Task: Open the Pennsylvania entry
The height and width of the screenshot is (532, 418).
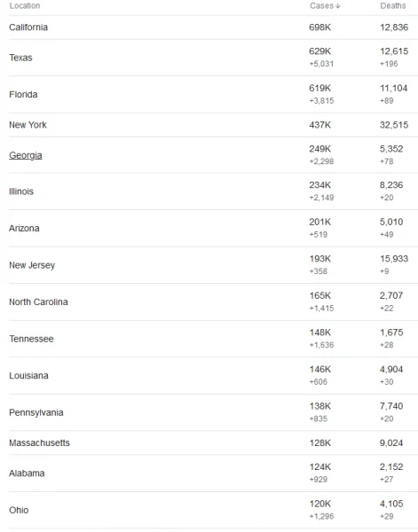Action: (x=36, y=413)
